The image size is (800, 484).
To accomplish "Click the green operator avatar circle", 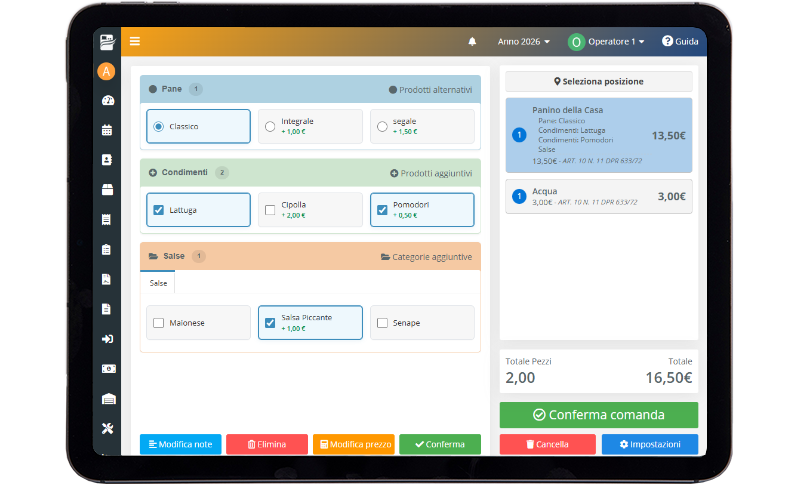I will point(576,42).
